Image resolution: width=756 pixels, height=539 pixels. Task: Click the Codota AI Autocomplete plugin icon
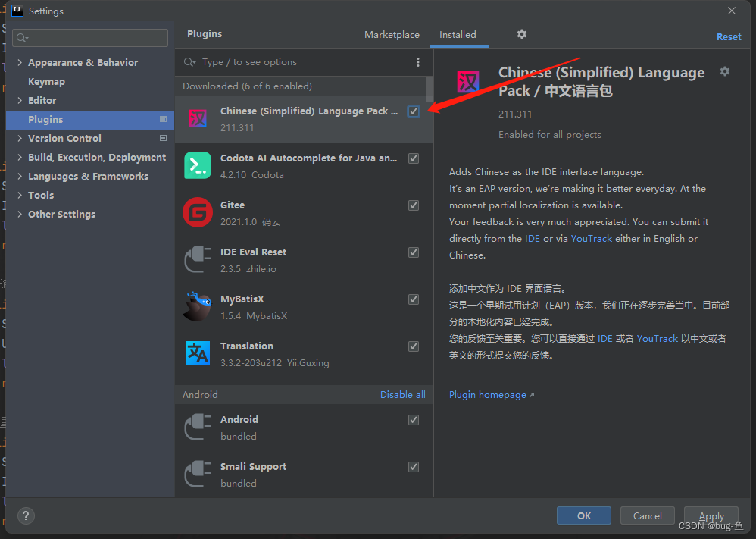click(198, 165)
